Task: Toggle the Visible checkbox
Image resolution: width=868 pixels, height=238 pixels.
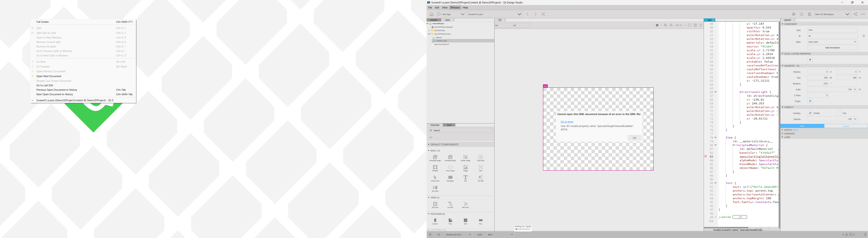Action: (x=810, y=113)
